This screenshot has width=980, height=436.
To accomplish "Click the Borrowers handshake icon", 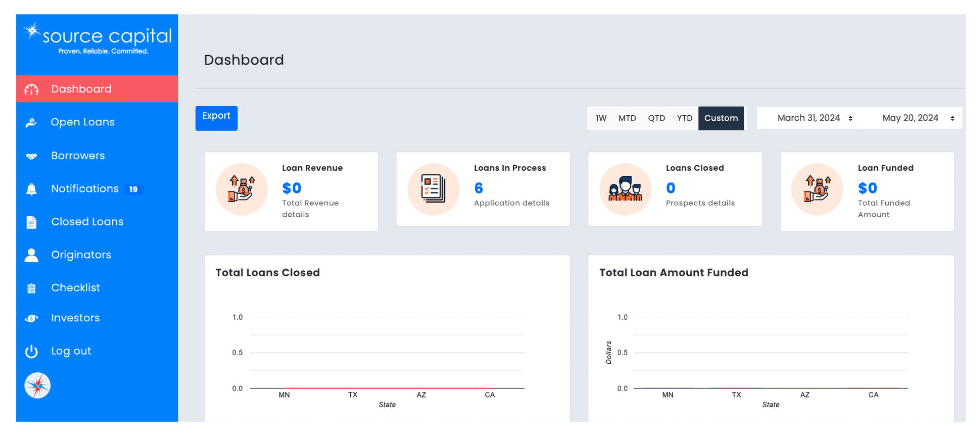I will [32, 156].
